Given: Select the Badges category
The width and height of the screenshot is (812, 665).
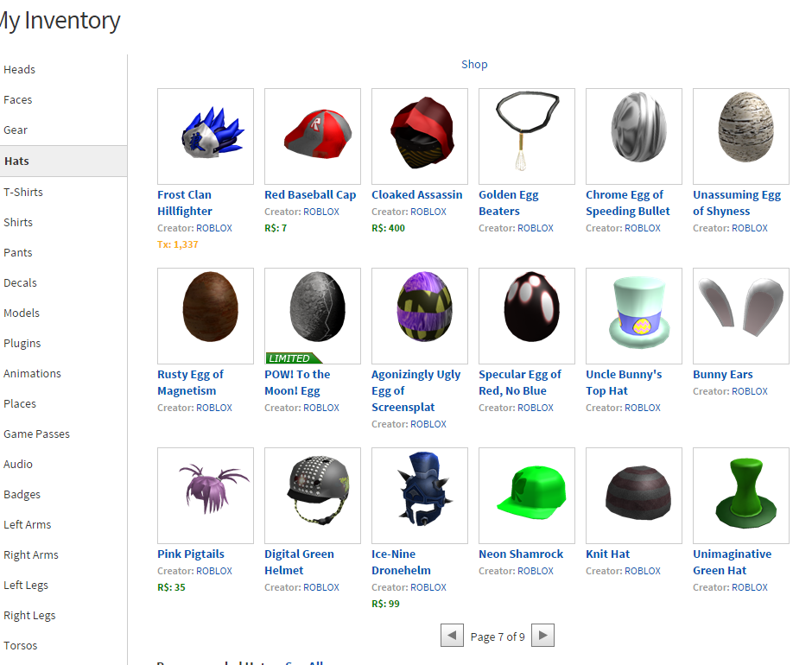Looking at the screenshot, I should tap(22, 495).
